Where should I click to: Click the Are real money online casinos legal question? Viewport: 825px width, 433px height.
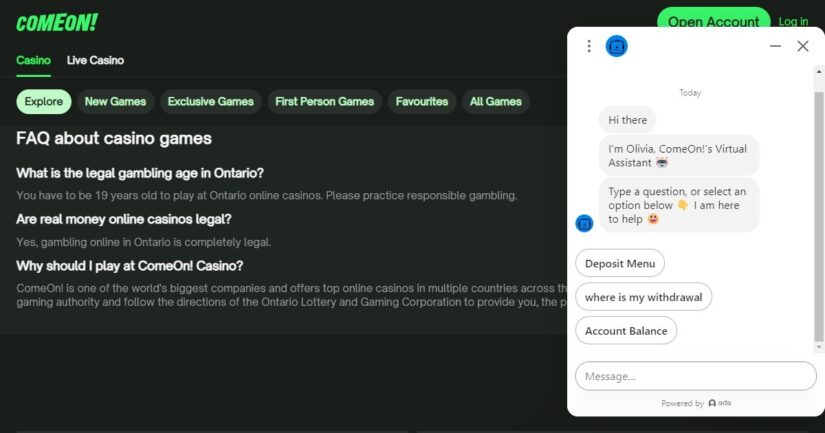click(x=124, y=219)
